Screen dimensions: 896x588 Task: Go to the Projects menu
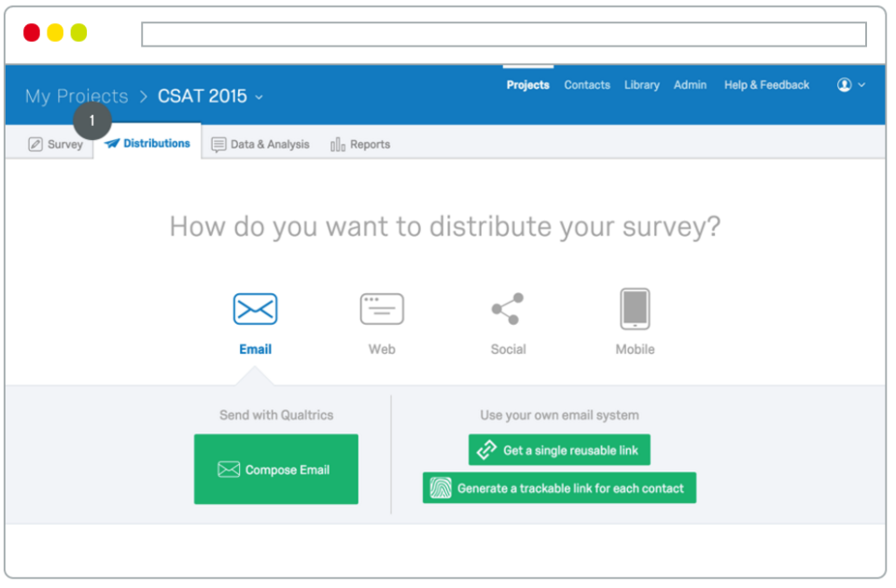point(527,85)
